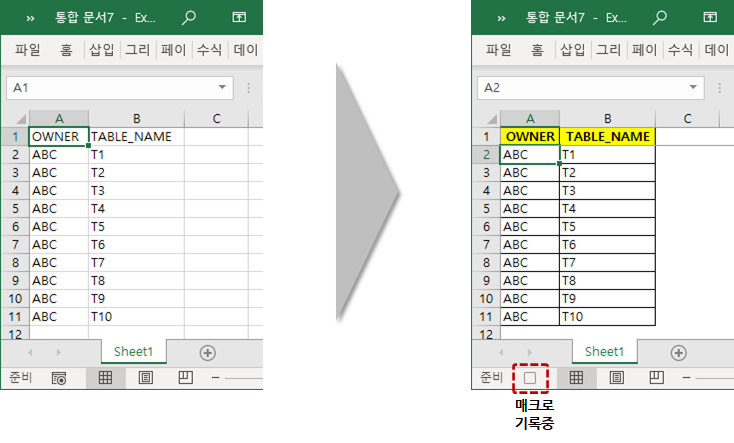Click next-sheet arrow in the A1 window
This screenshot has width=734, height=443.
tap(59, 352)
